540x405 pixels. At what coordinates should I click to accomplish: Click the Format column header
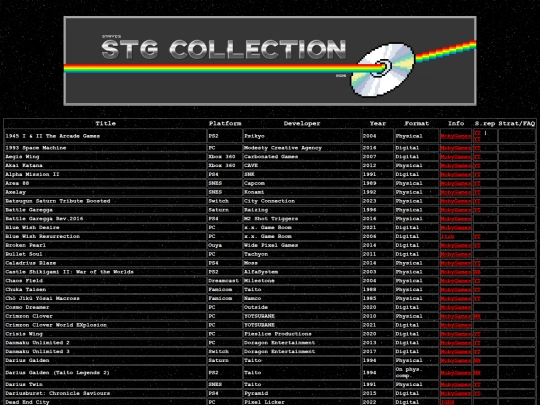(x=417, y=124)
